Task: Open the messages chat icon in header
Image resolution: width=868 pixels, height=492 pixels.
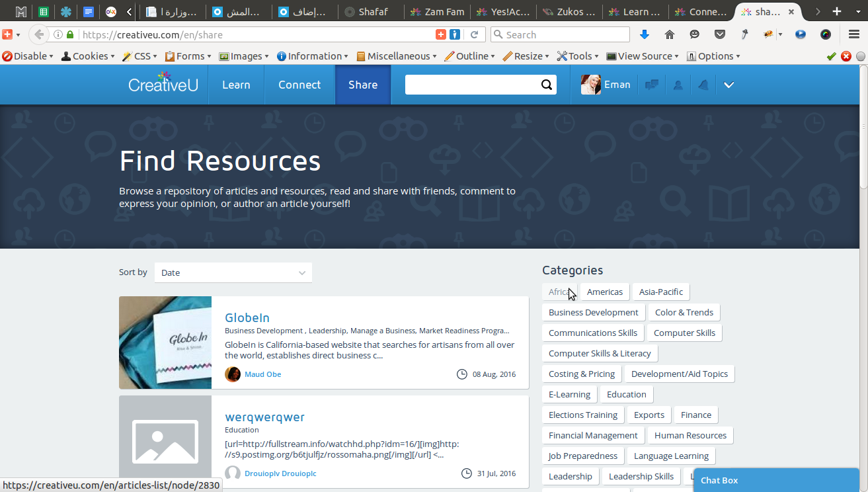Action: [x=652, y=85]
